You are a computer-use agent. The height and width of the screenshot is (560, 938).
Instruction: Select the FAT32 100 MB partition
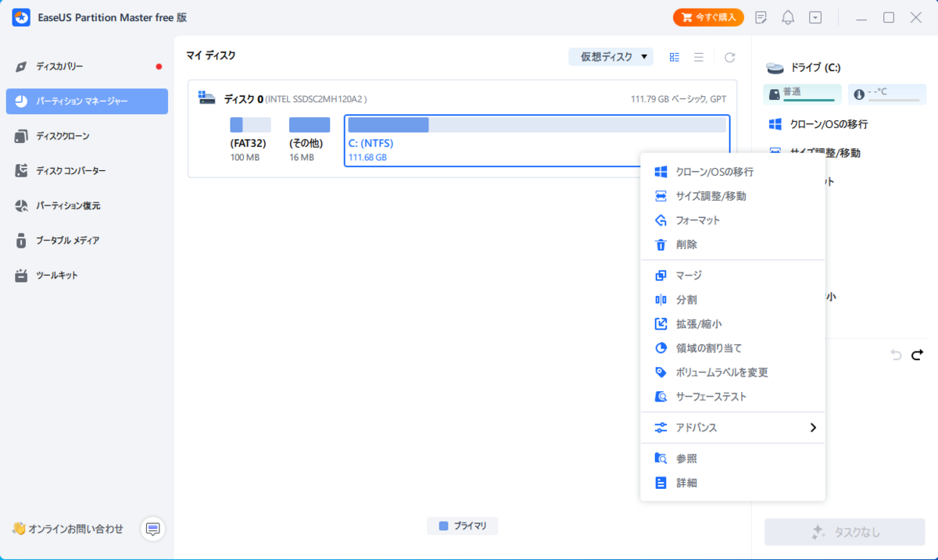[x=250, y=140]
